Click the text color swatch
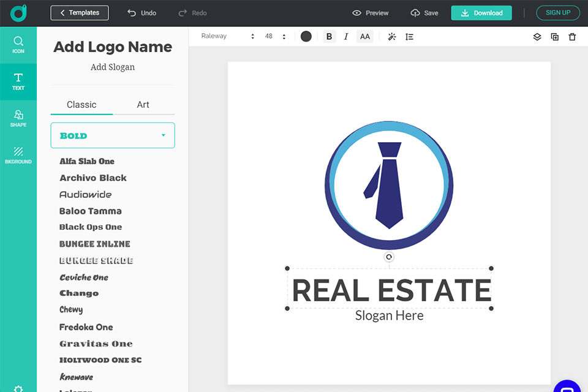588x392 pixels. 306,36
